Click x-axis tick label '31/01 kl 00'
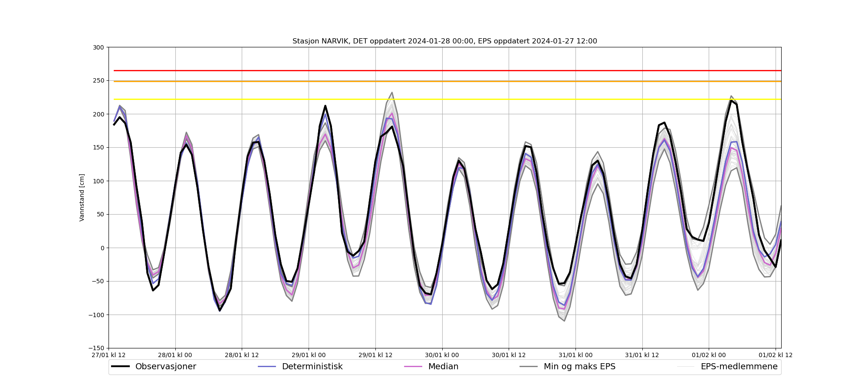 pyautogui.click(x=575, y=355)
